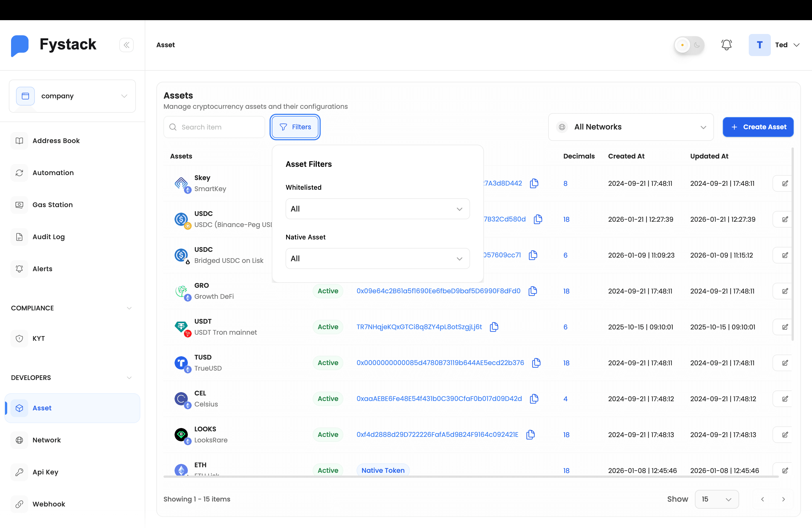
Task: Copy the Skey contract address
Action: coord(534,184)
